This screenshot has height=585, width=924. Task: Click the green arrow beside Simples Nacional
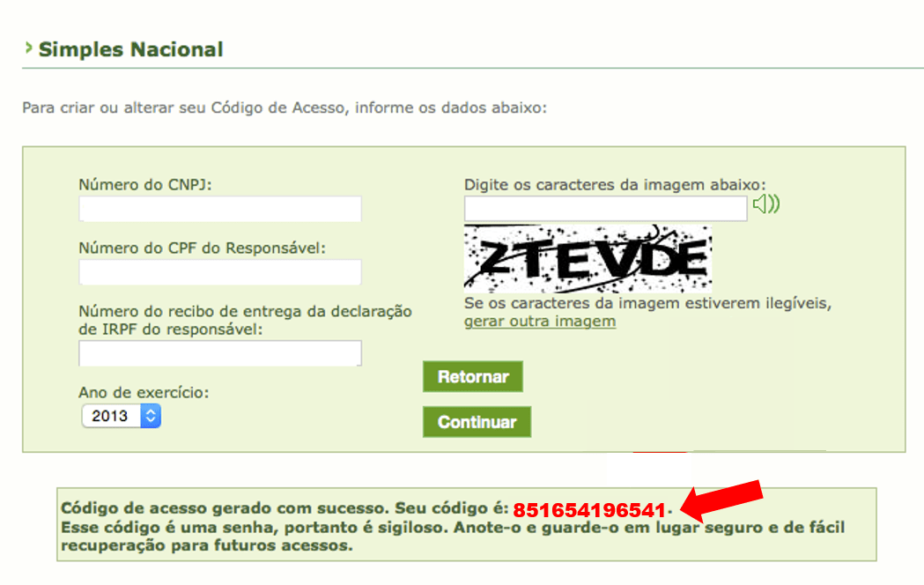tap(28, 48)
